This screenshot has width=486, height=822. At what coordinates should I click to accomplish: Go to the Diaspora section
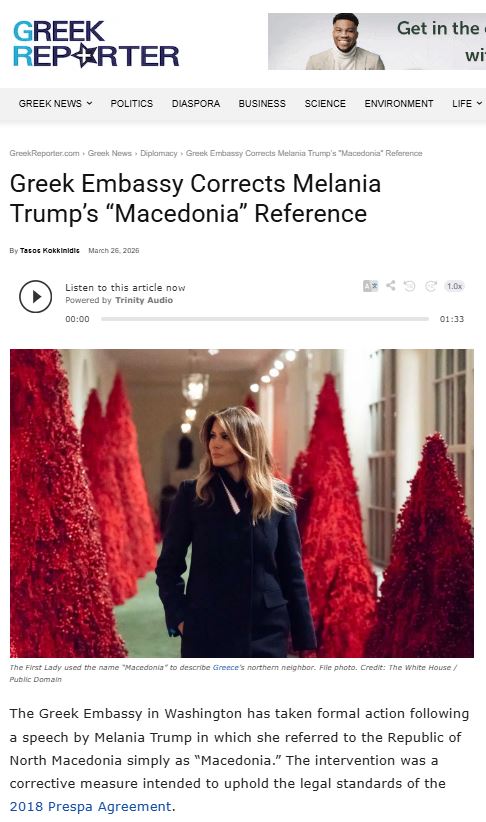196,104
